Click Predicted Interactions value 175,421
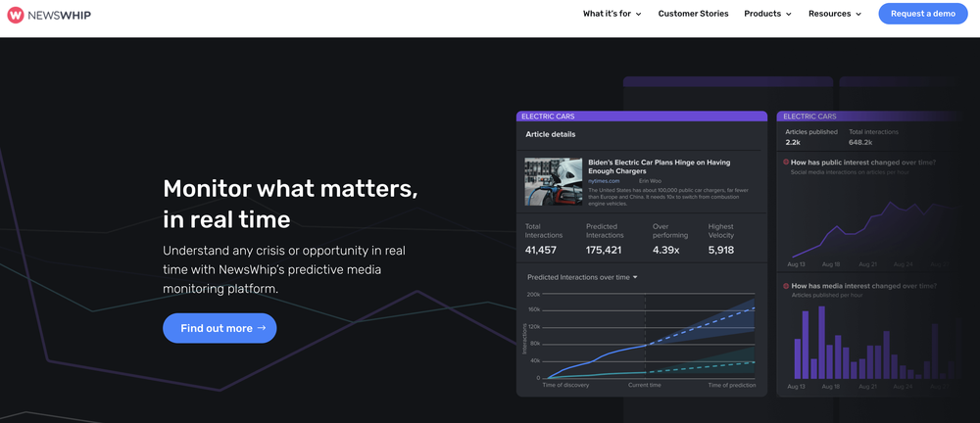 pyautogui.click(x=603, y=250)
